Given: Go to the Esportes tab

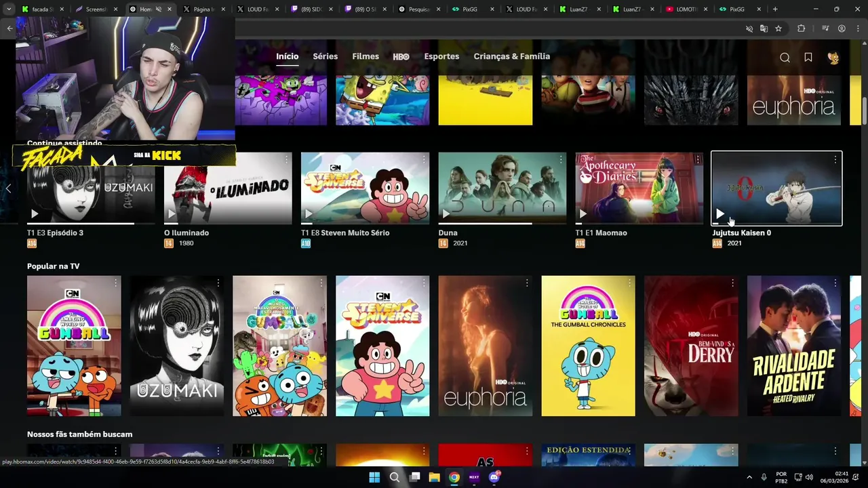Looking at the screenshot, I should (441, 56).
